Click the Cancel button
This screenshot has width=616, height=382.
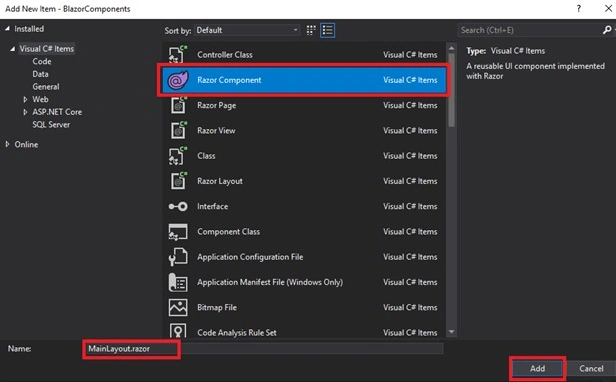coord(591,368)
